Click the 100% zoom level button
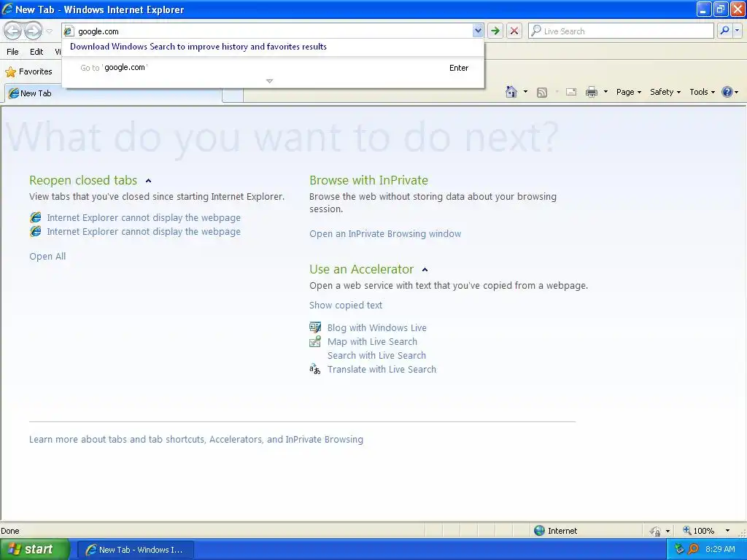The image size is (747, 560). click(699, 531)
